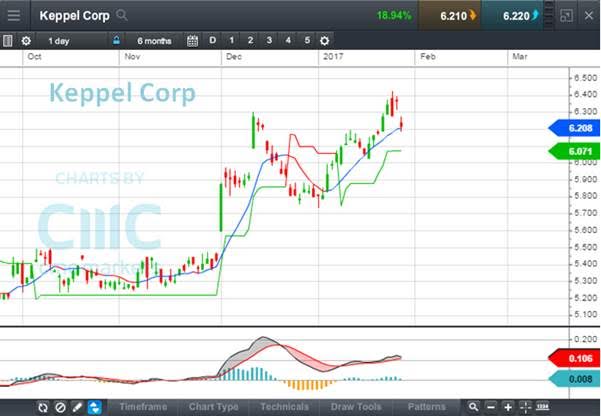Open the 6 months range dropdown
The image size is (601, 416).
click(154, 41)
